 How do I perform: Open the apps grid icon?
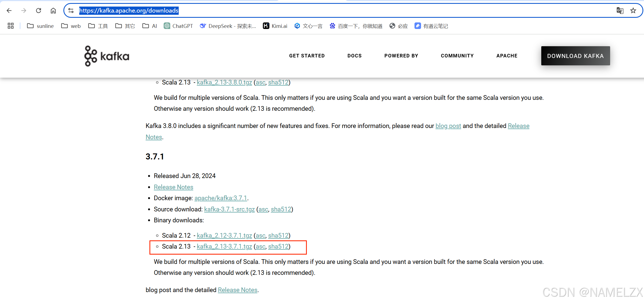[x=11, y=26]
